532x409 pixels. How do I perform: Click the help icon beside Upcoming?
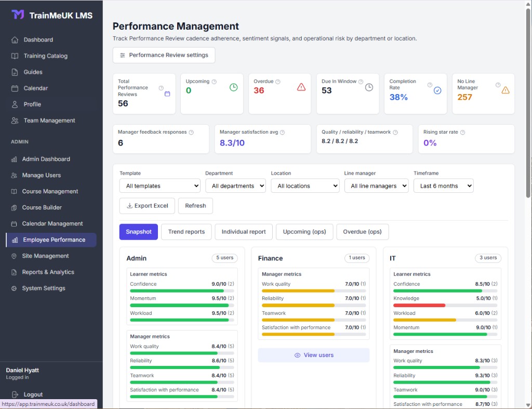[x=214, y=82]
